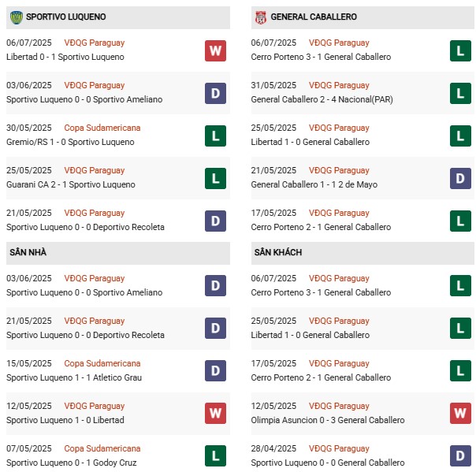476x472 pixels.
Task: Open VĐQG Paraguay link on the 31/05/2025 row
Action: click(339, 85)
